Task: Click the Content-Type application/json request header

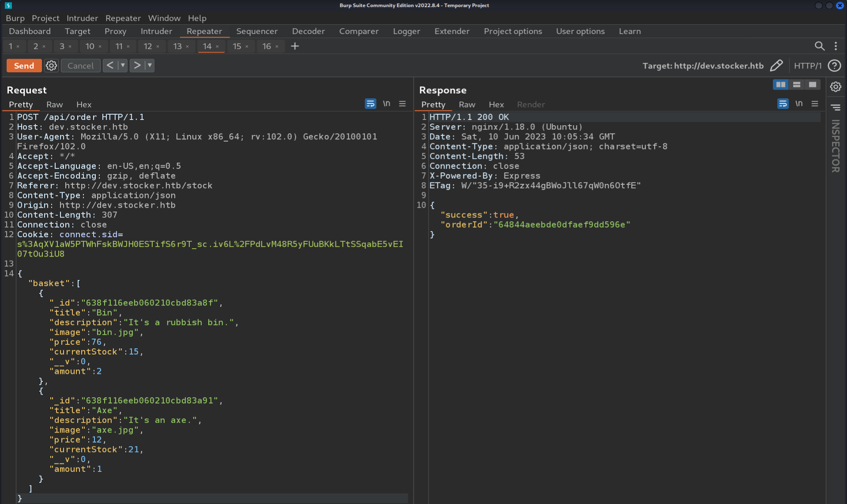Action: click(x=96, y=195)
